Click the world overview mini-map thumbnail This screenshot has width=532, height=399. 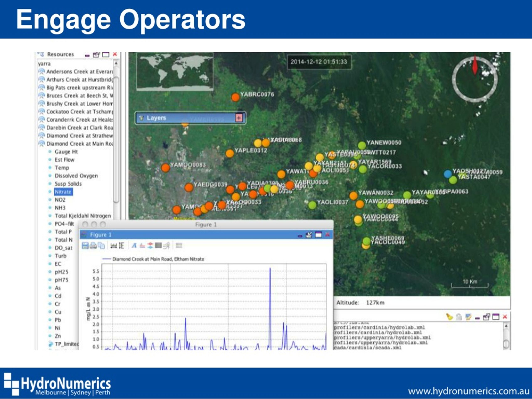[x=175, y=71]
